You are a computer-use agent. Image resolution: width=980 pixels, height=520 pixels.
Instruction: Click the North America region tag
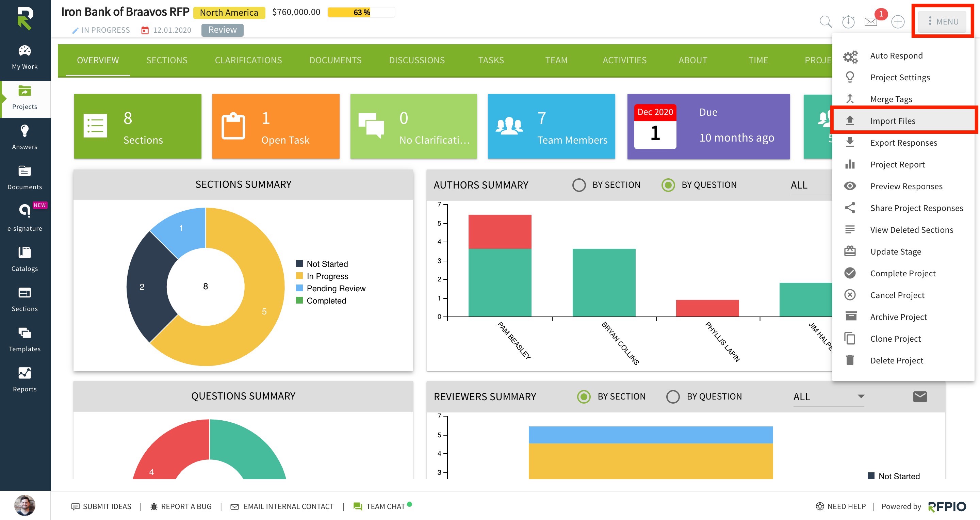pos(229,13)
